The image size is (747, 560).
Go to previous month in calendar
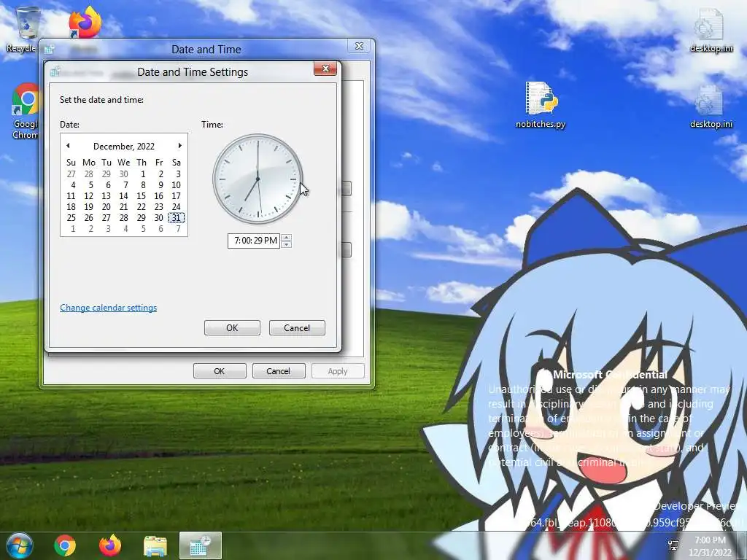click(x=68, y=146)
